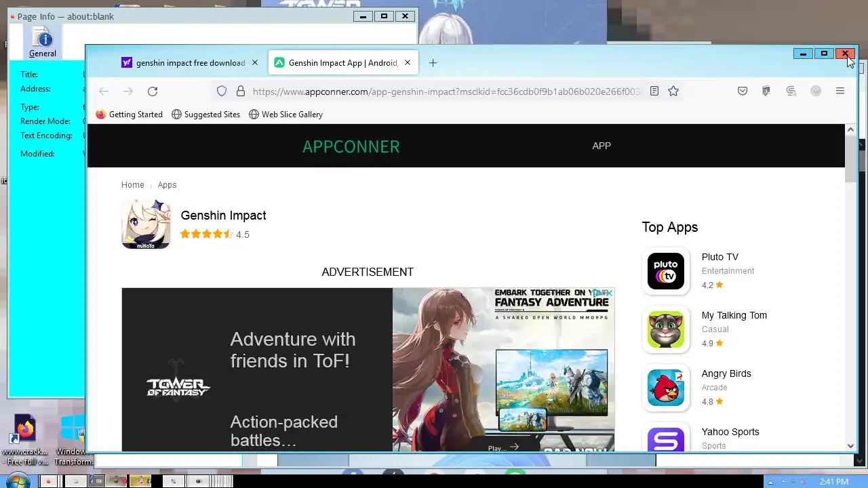This screenshot has height=488, width=868.
Task: Open the Windows Start button
Action: (18, 480)
